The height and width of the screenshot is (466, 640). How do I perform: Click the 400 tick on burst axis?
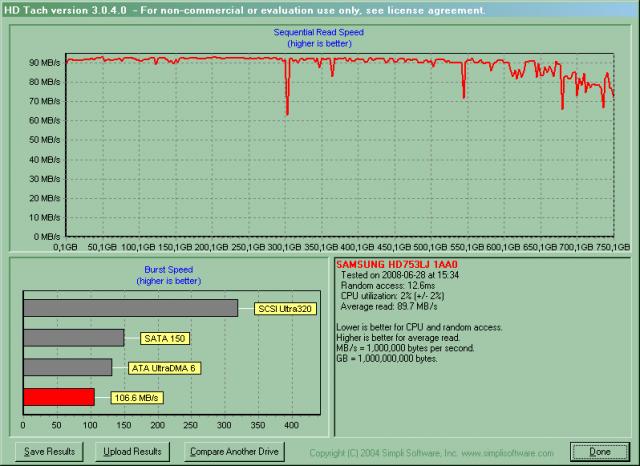(291, 425)
